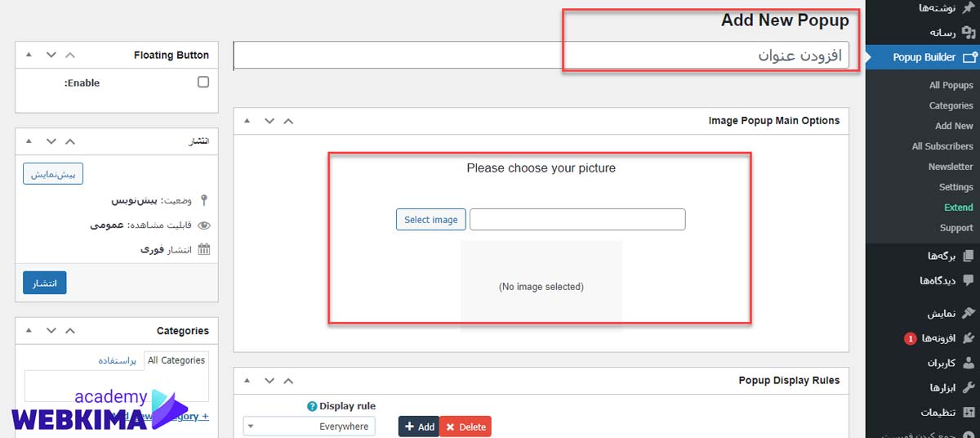Image resolution: width=980 pixels, height=438 pixels.
Task: Open All Popups submenu item
Action: click(x=951, y=85)
